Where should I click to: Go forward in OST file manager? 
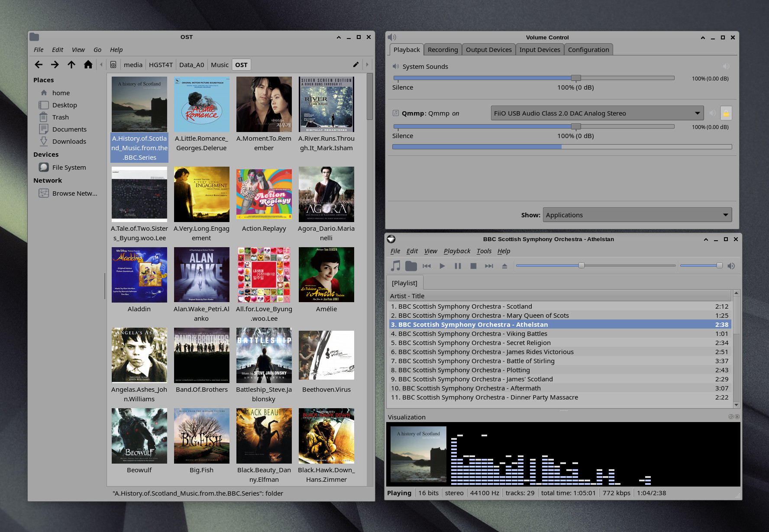(55, 65)
